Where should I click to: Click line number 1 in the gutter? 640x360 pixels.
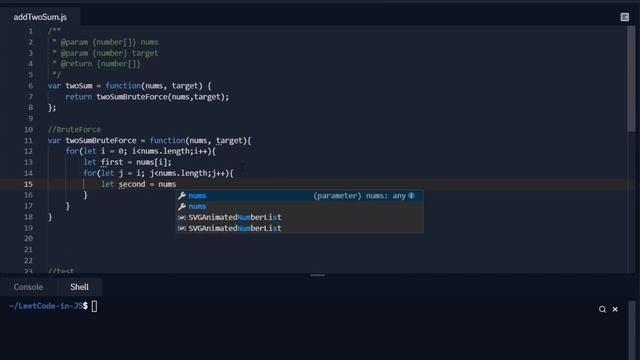(x=30, y=31)
